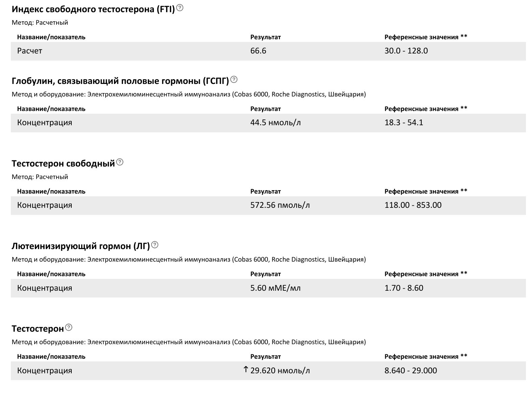
Task: Open help icon beside Лютеинизирующий гормон (ЛГ)
Action: pos(155,245)
